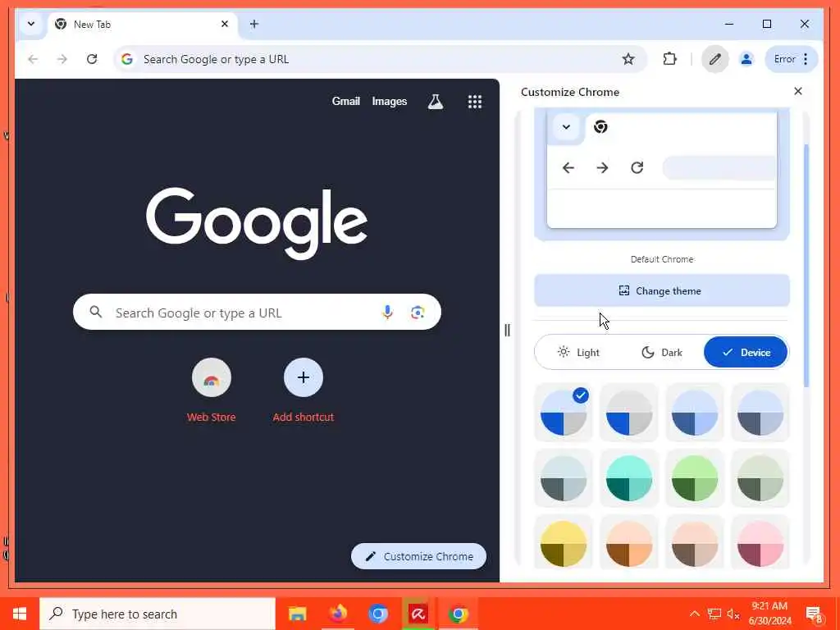The height and width of the screenshot is (630, 840).
Task: Open the notification center icon
Action: point(814,614)
